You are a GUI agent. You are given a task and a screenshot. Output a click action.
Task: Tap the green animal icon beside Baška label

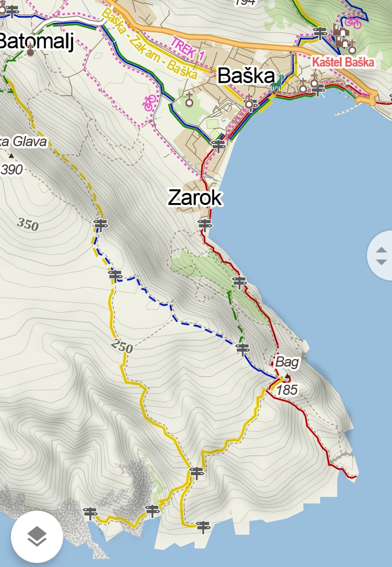click(277, 82)
